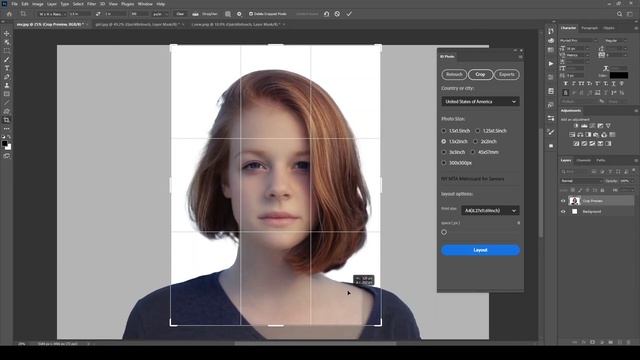Click the Crop button in ID Photo panel
The height and width of the screenshot is (360, 640).
[x=480, y=74]
